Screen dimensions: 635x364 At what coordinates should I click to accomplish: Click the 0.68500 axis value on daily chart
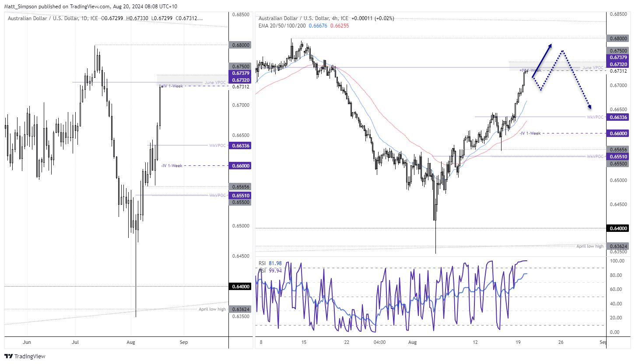240,14
